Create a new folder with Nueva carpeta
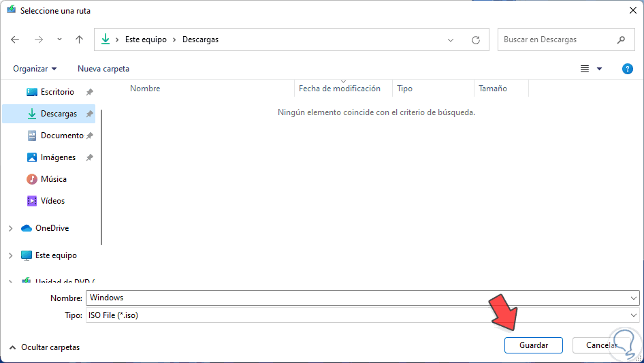This screenshot has height=363, width=644. click(103, 69)
